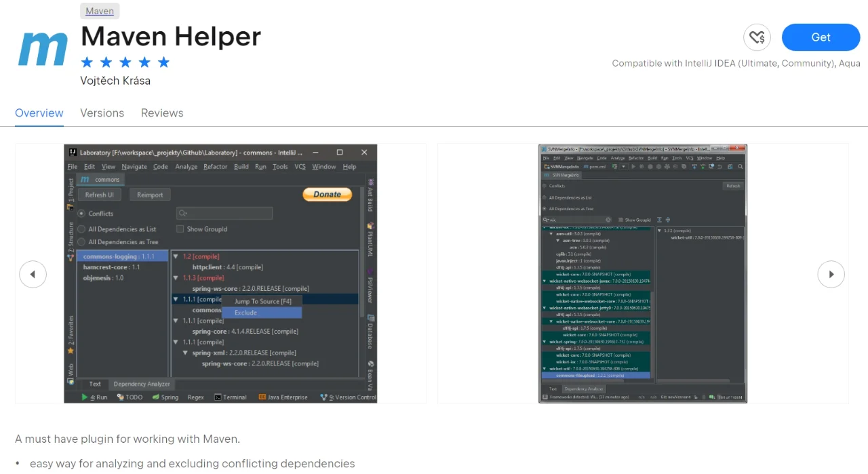Select objenesis : 1.0 list row
Screen dimensions: 868x474
coord(123,278)
